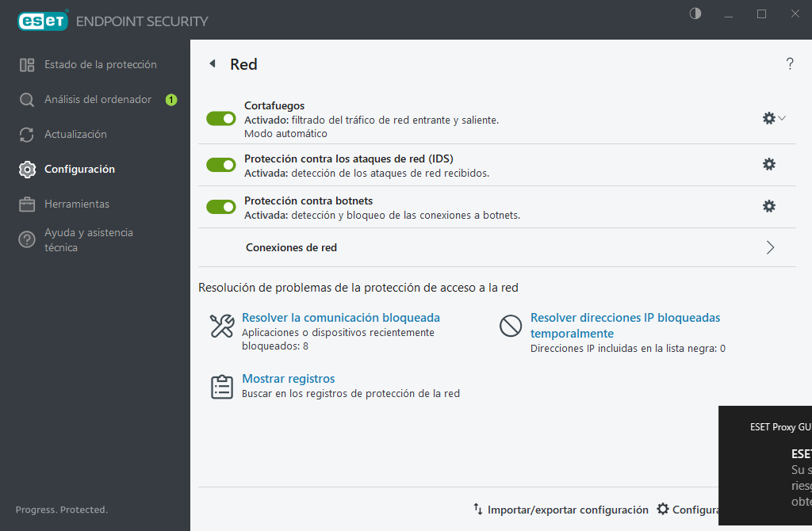Click the ESET logo in the header
The height and width of the screenshot is (531, 812).
[x=43, y=21]
